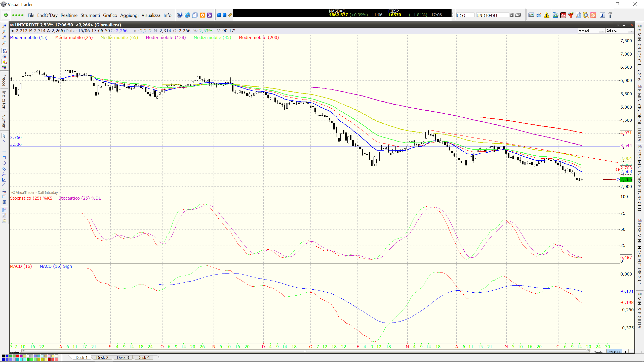Image resolution: width=644 pixels, height=362 pixels.
Task: Click the red TS trading system icon
Action: [563, 15]
